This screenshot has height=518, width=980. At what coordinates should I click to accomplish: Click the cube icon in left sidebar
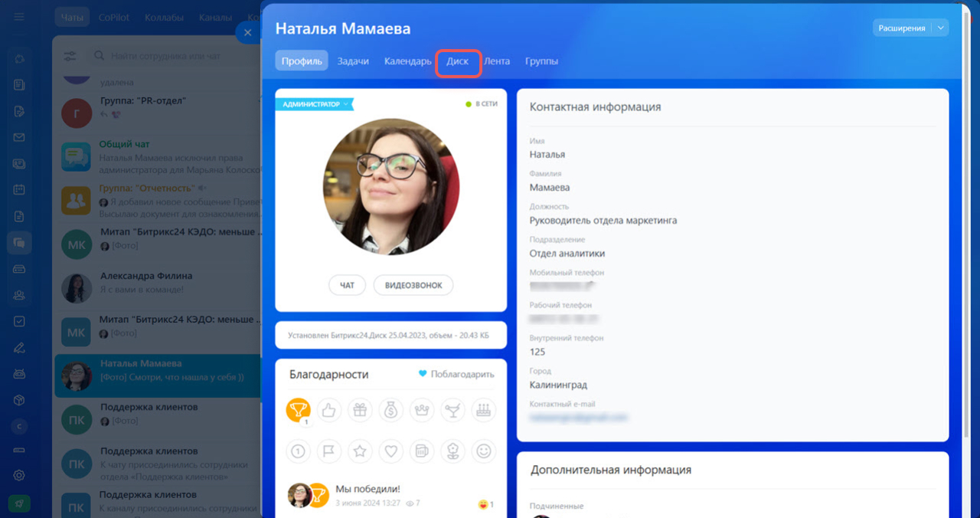(19, 400)
